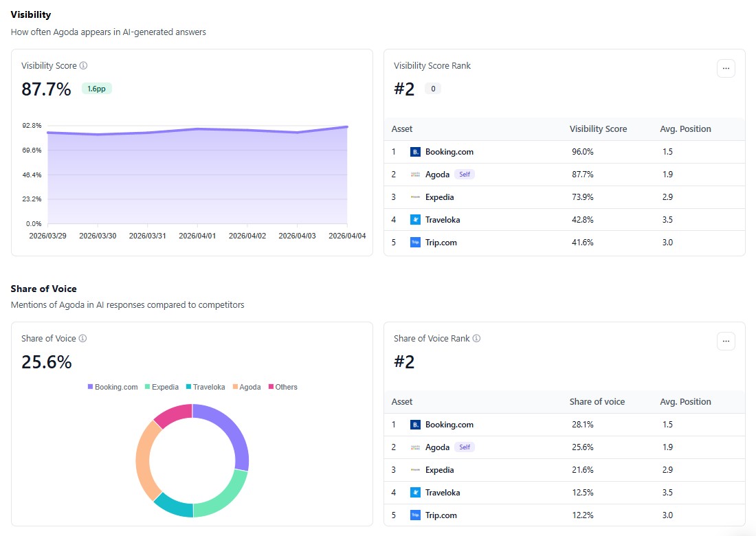Click Booking.com logo in Visibility Score table
This screenshot has height=536, width=756.
(x=415, y=152)
